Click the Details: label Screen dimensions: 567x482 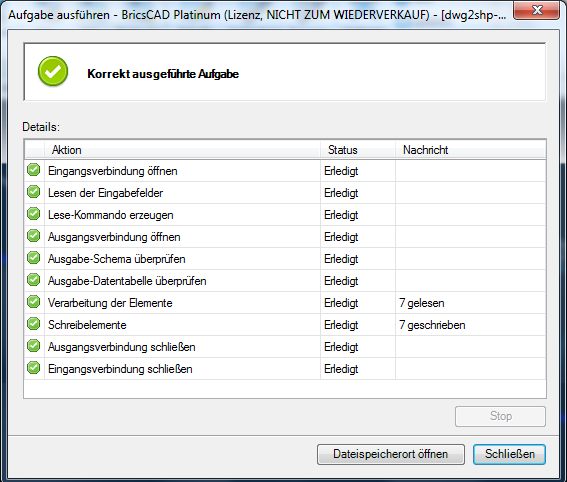pos(41,127)
